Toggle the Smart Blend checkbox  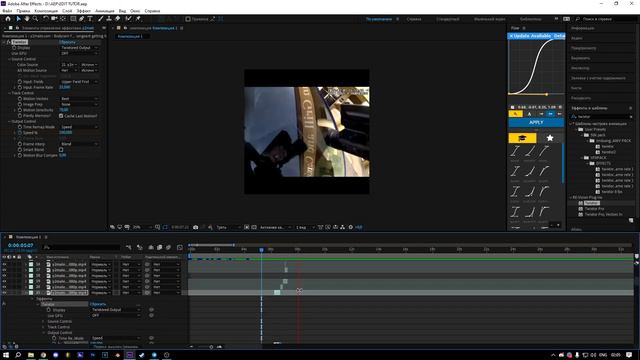click(61, 150)
